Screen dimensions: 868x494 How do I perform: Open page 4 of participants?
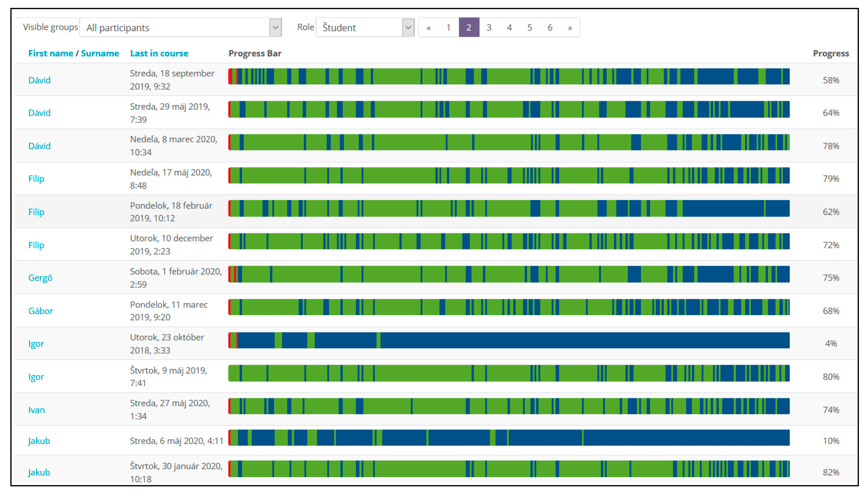(509, 28)
